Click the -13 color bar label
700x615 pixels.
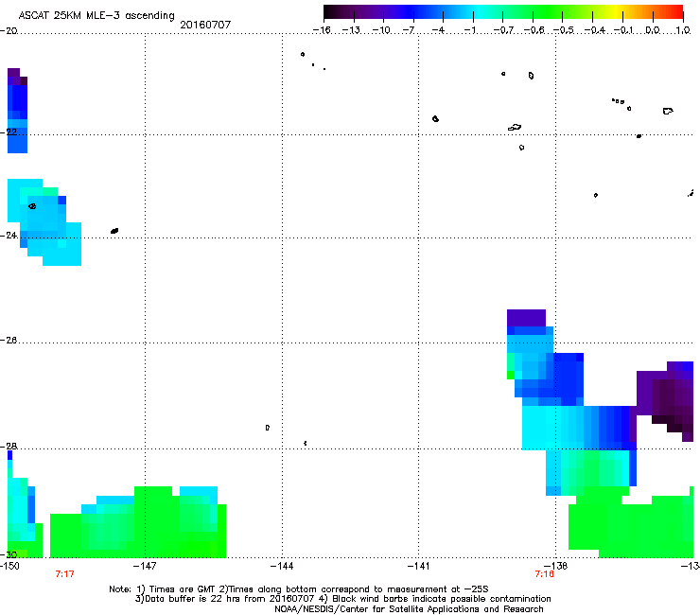(x=351, y=30)
